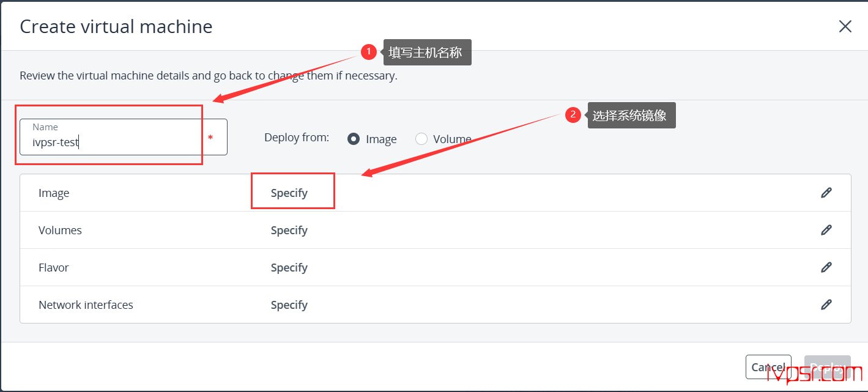Viewport: 868px width, 392px height.
Task: Click Specify in the Volumes row
Action: point(289,230)
